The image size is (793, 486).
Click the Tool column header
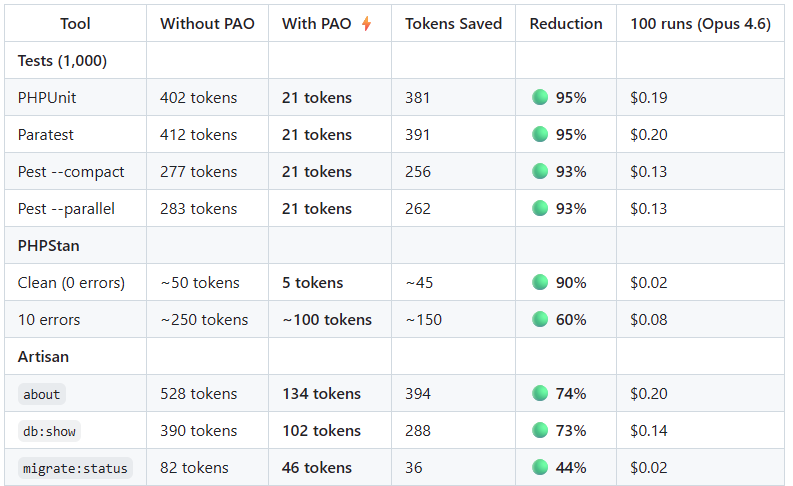point(75,24)
